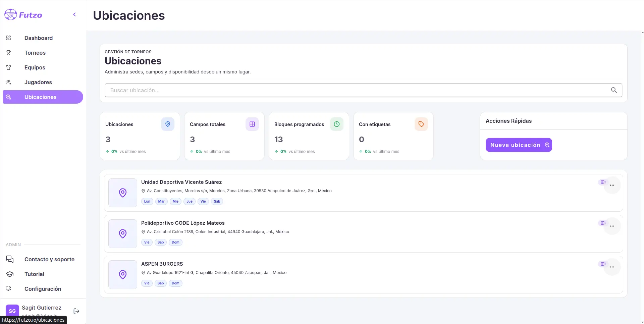Click the search magnifier icon

coord(614,90)
